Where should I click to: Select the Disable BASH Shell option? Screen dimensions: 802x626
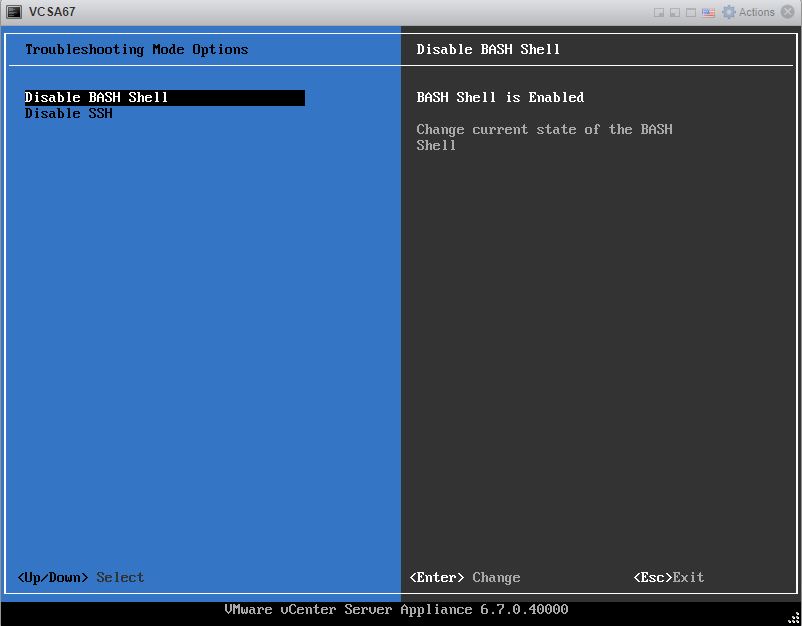[97, 97]
